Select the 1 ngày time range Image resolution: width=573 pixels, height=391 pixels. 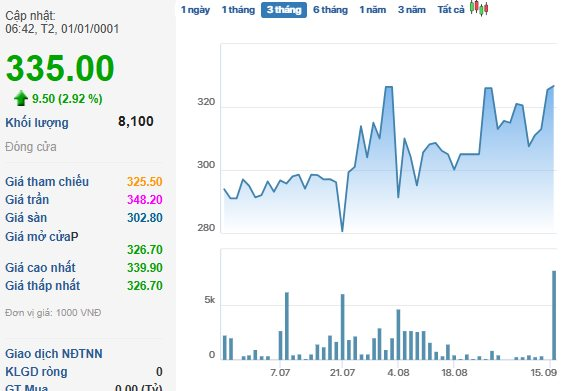[x=196, y=10]
